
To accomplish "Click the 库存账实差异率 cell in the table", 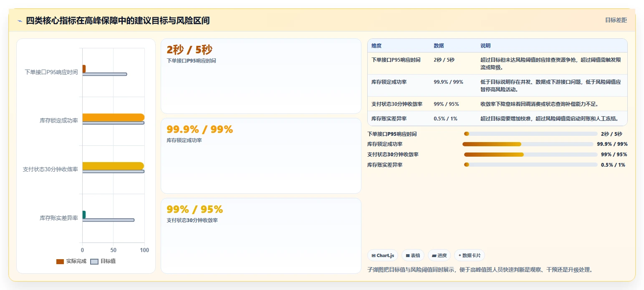I will [x=389, y=118].
